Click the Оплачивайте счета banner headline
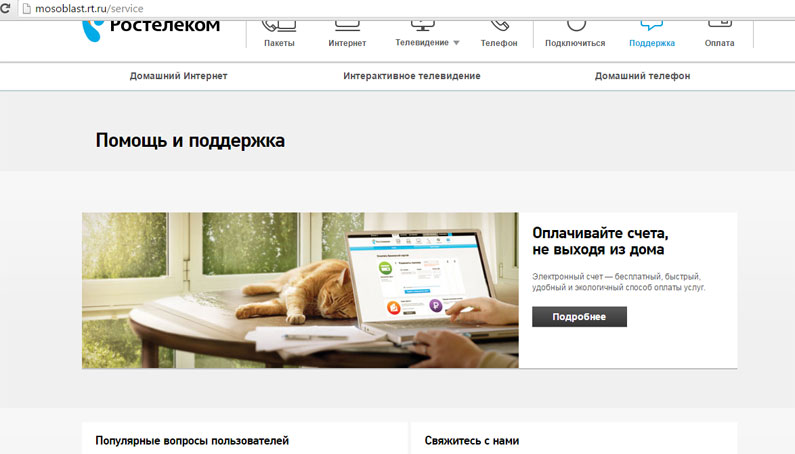 click(599, 241)
